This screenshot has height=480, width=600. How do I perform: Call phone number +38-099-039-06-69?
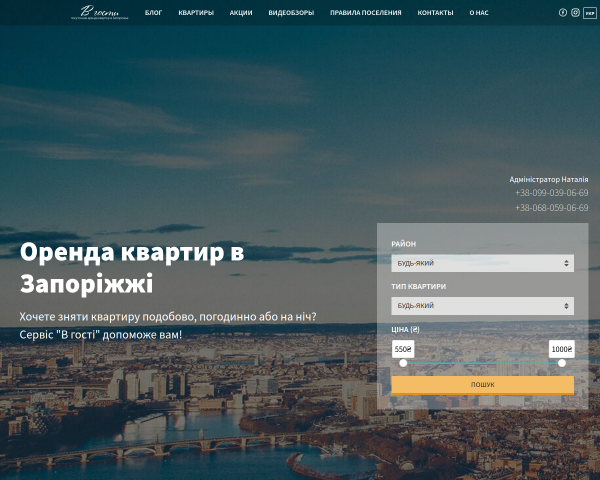551,193
